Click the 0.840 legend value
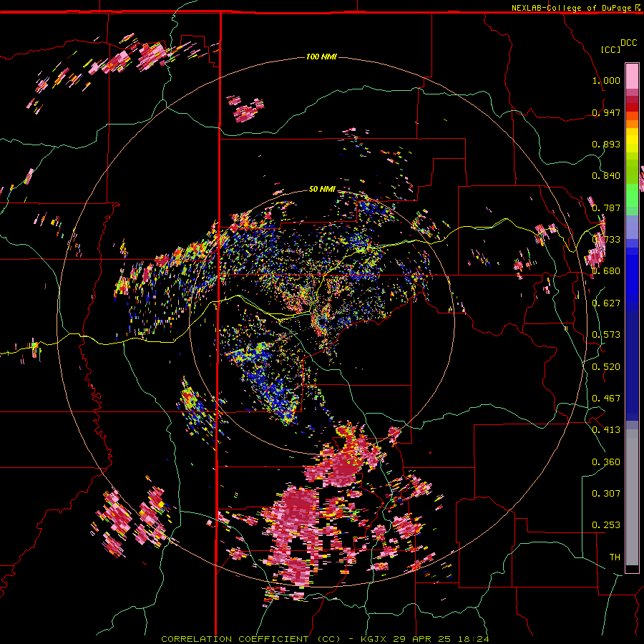 click(606, 176)
